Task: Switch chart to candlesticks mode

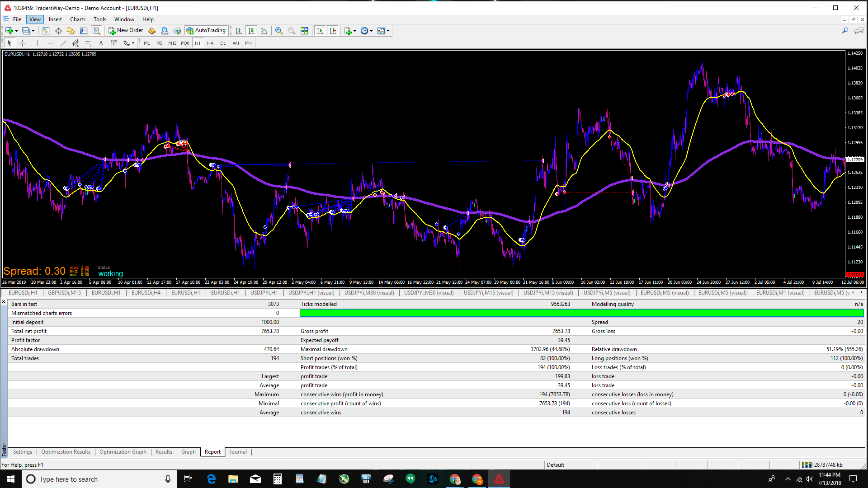Action: [251, 31]
